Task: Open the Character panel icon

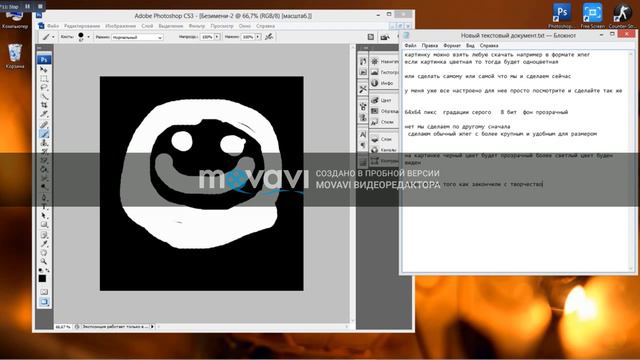Action: (x=363, y=134)
